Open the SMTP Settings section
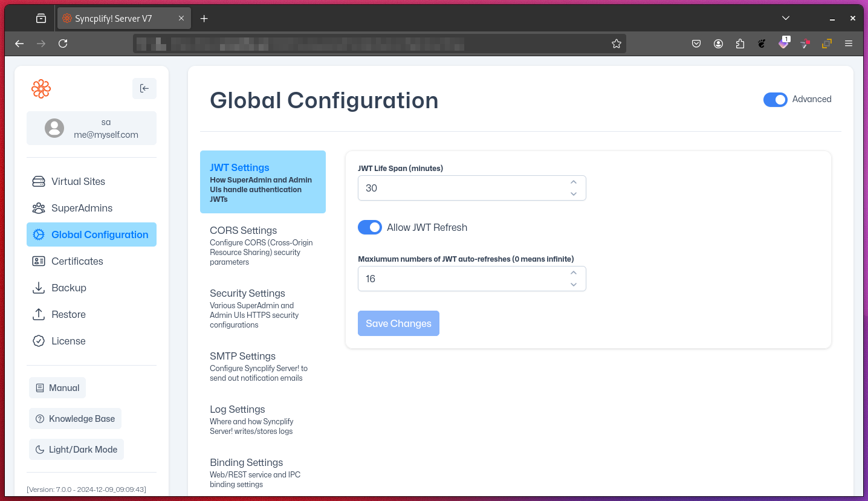Image resolution: width=868 pixels, height=501 pixels. click(242, 356)
